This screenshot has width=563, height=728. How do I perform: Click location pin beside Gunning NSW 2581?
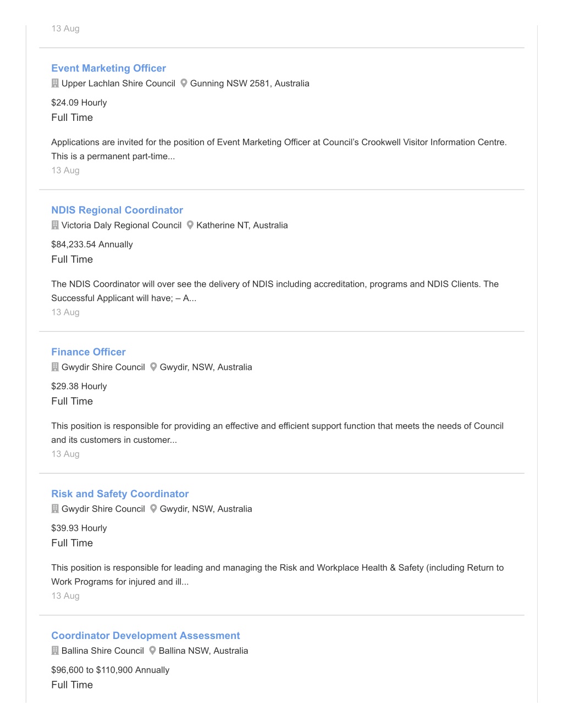pos(184,83)
